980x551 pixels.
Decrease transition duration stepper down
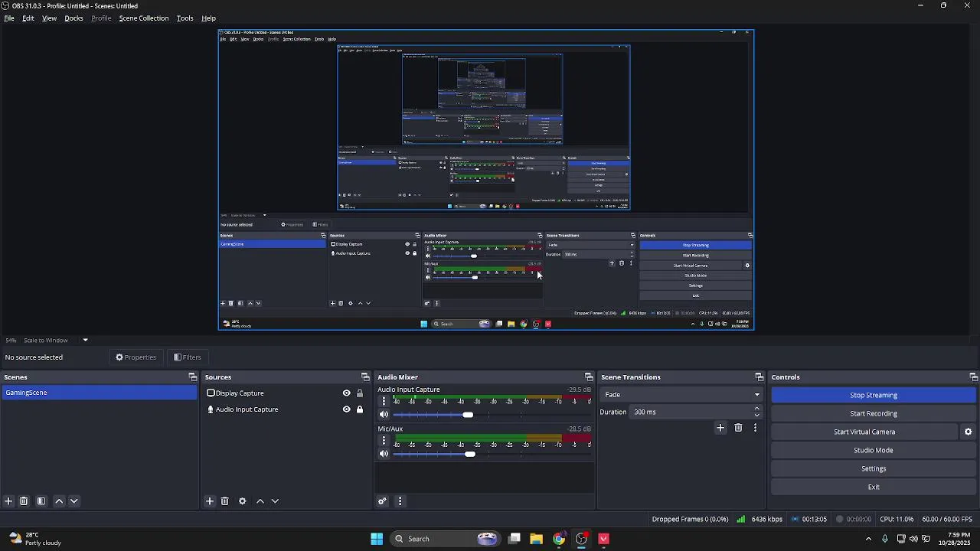pos(757,416)
